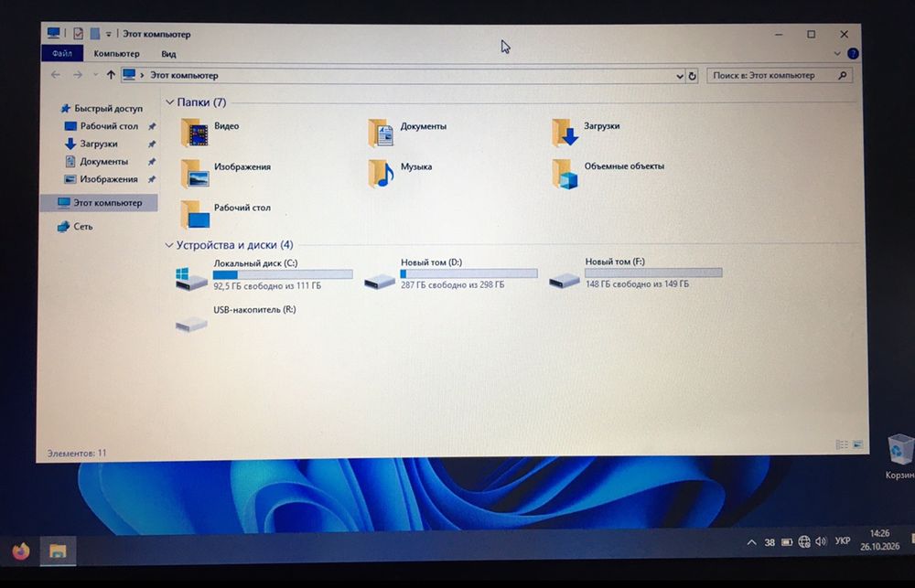Click the battery icon in system tray
Image resolution: width=915 pixels, height=588 pixels.
(x=787, y=542)
